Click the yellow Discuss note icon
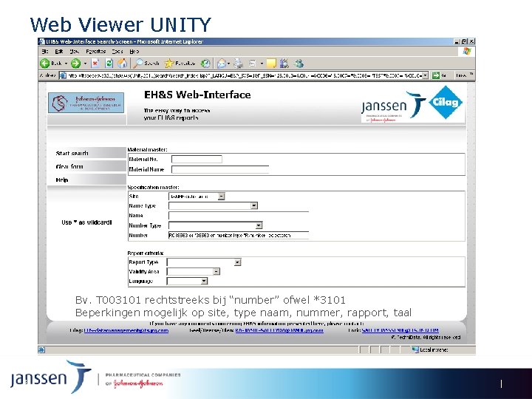The height and width of the screenshot is (399, 532). 271,64
